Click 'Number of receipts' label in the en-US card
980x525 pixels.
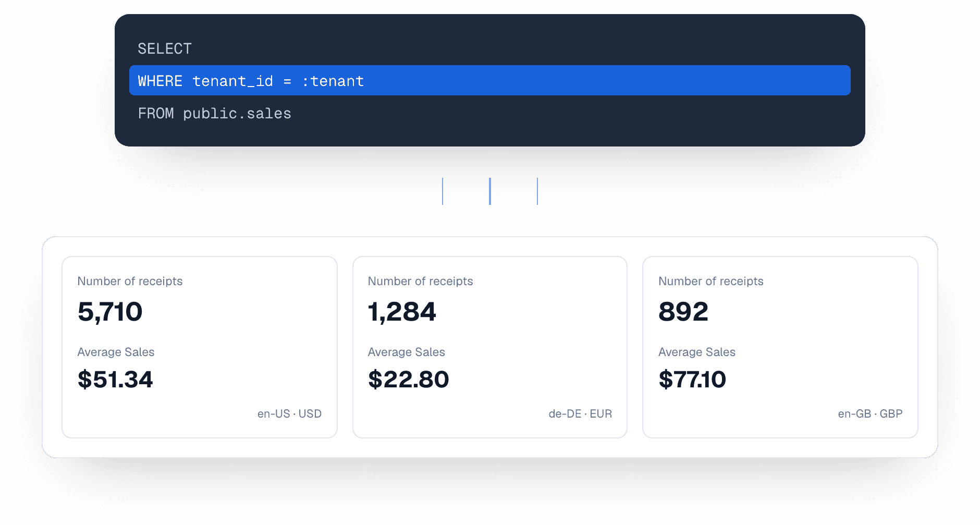pyautogui.click(x=130, y=281)
